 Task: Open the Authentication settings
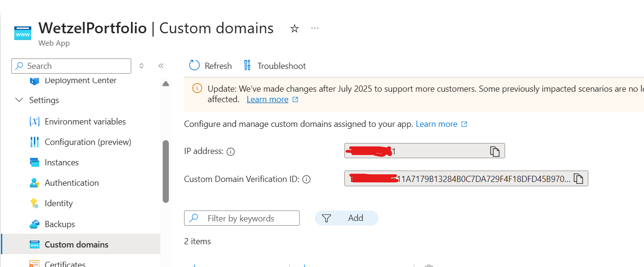coord(71,183)
